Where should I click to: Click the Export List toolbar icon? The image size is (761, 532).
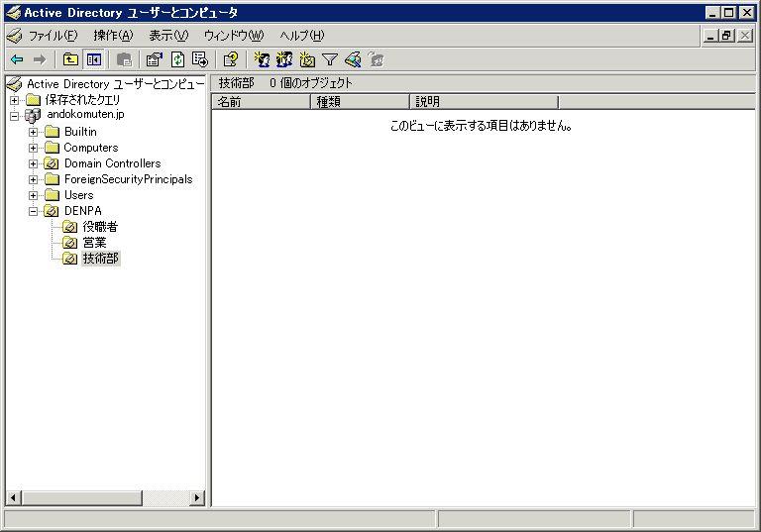(x=200, y=59)
